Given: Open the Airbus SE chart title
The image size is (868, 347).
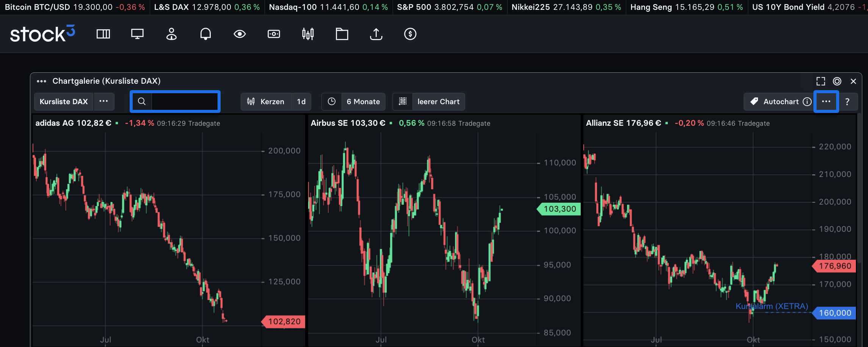Looking at the screenshot, I should click(348, 123).
